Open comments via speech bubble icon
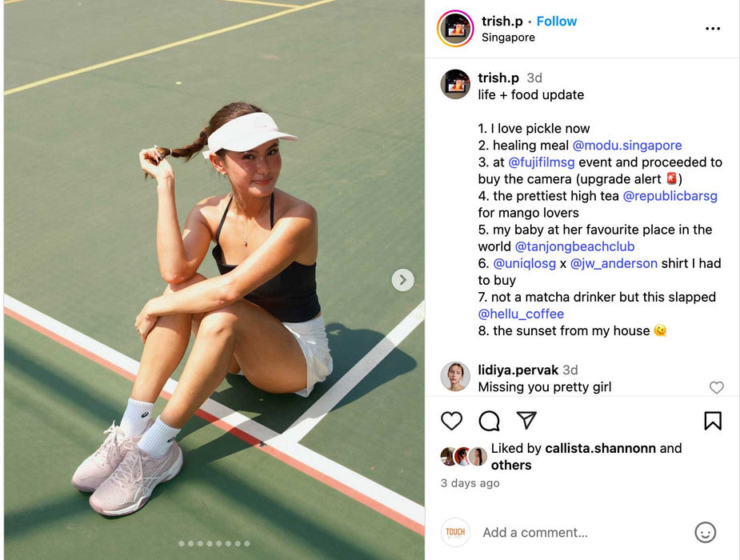This screenshot has width=740, height=560. click(x=489, y=420)
